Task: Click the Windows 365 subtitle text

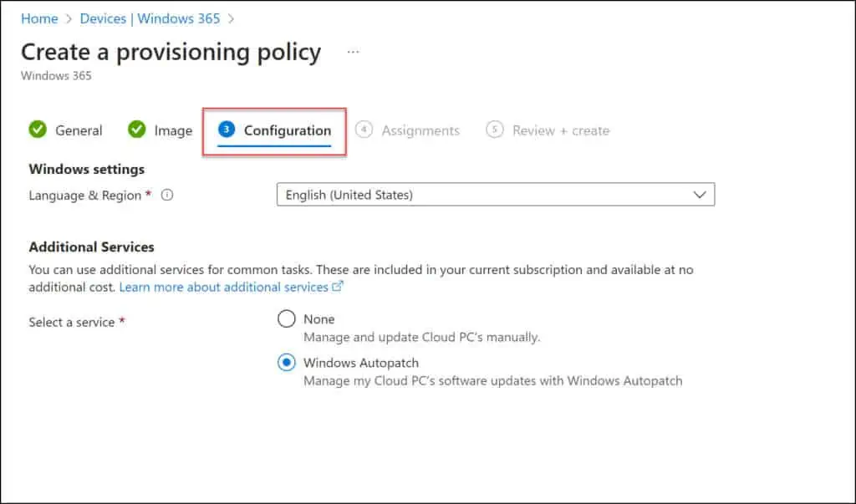Action: click(56, 76)
